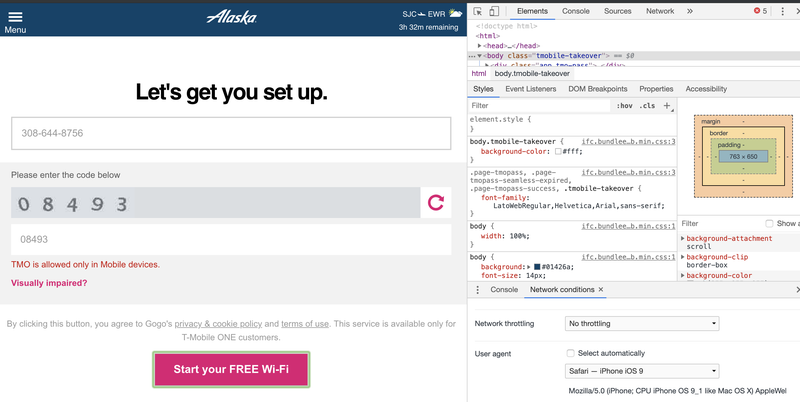Screen dimensions: 800x402
Task: Expand the head element node
Action: pyautogui.click(x=480, y=45)
